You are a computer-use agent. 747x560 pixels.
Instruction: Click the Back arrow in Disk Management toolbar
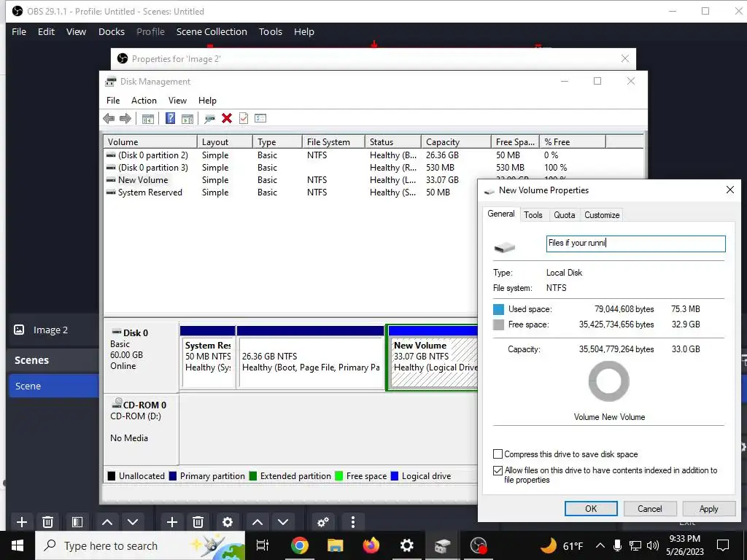(x=109, y=119)
